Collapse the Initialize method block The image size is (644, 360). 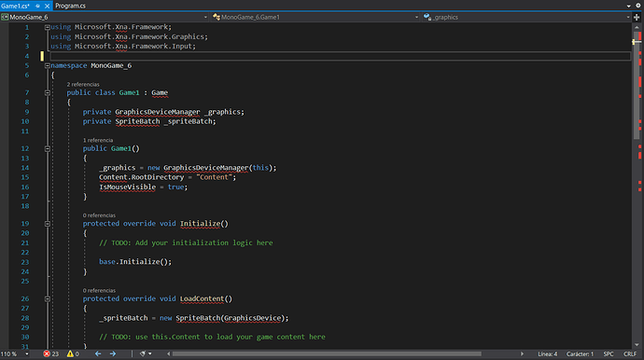pyautogui.click(x=48, y=224)
